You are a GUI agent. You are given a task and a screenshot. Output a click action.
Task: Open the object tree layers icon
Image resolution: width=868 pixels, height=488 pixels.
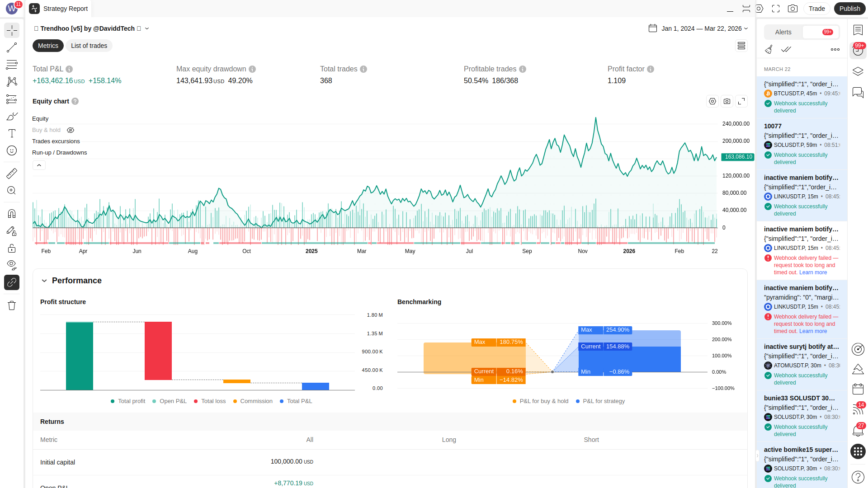point(858,71)
